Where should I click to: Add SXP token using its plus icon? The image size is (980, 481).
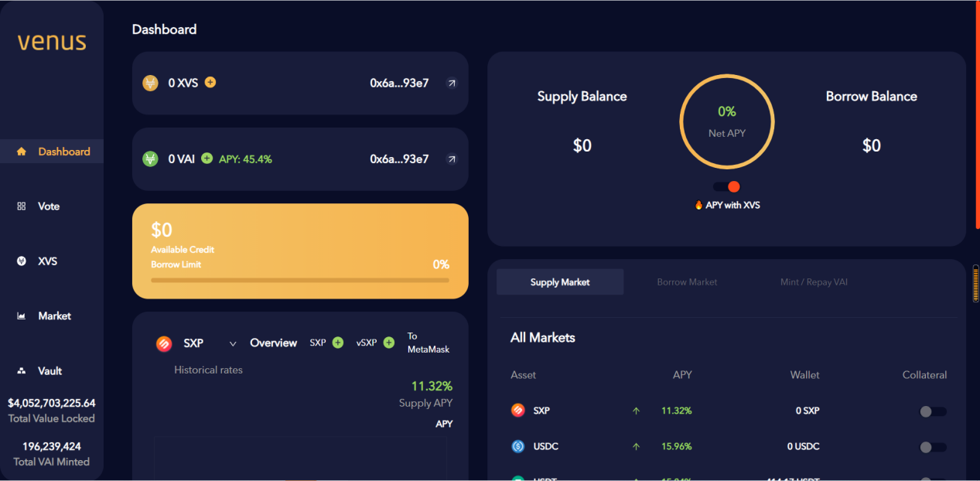tap(338, 343)
